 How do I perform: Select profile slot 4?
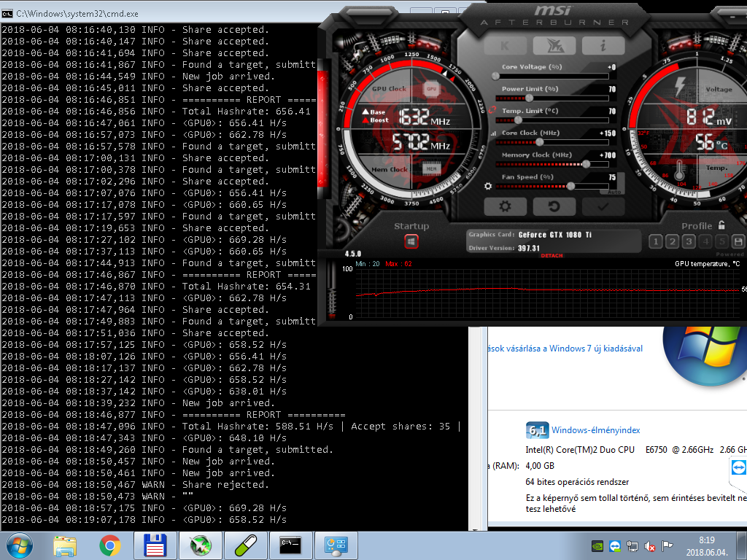point(705,241)
